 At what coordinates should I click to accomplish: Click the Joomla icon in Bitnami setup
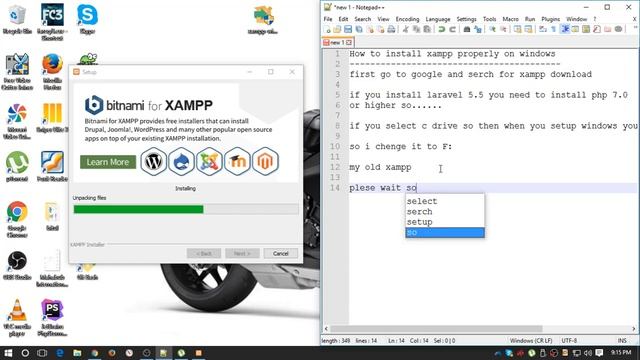(209, 162)
